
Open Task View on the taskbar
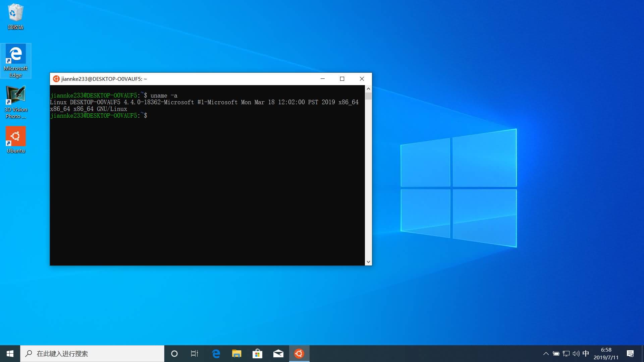pyautogui.click(x=195, y=354)
